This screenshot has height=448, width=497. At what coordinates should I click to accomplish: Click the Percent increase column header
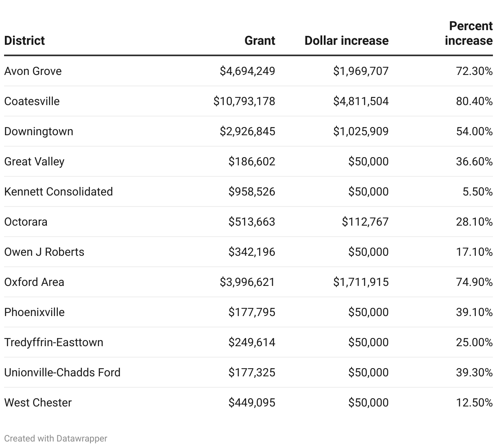point(469,33)
